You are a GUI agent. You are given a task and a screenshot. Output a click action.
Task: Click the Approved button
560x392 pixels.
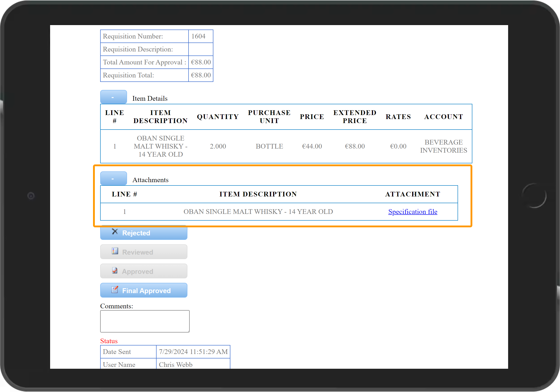(144, 271)
